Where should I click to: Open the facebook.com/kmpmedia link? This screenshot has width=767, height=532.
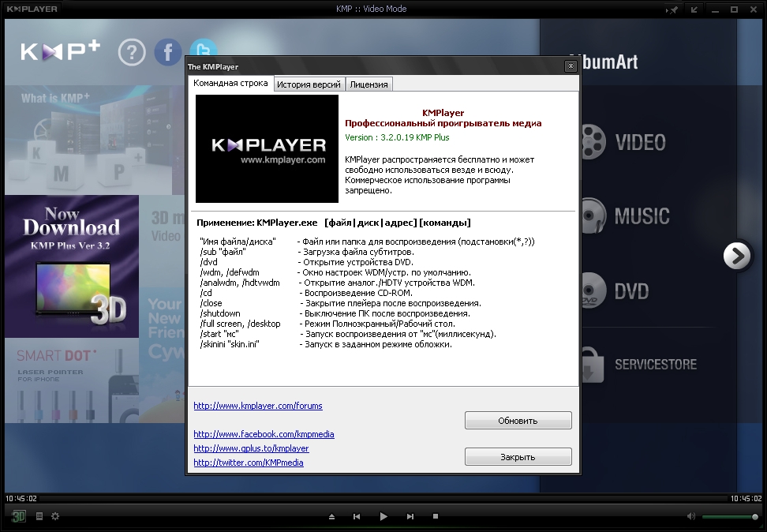pos(264,434)
